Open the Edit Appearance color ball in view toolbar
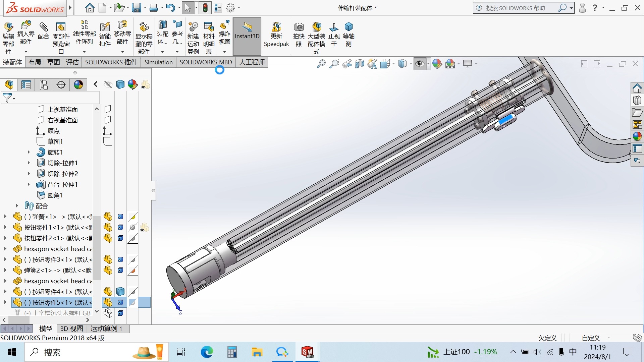This screenshot has width=644, height=362. [437, 64]
